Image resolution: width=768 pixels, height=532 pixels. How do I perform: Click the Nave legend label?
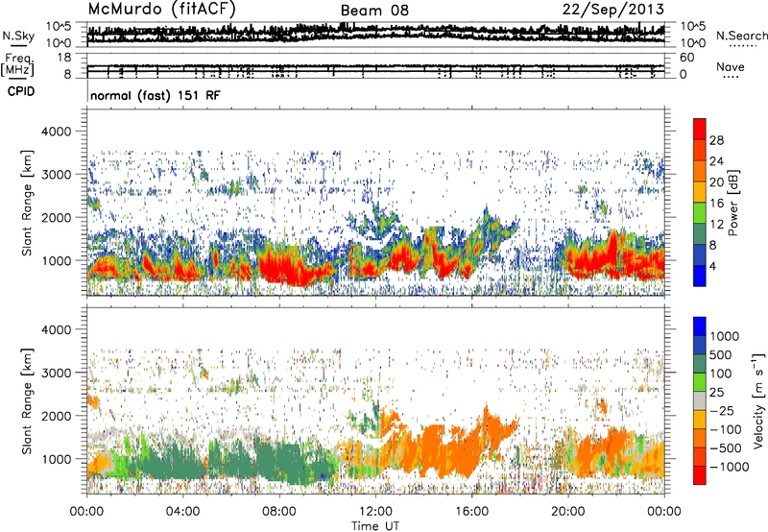731,66
